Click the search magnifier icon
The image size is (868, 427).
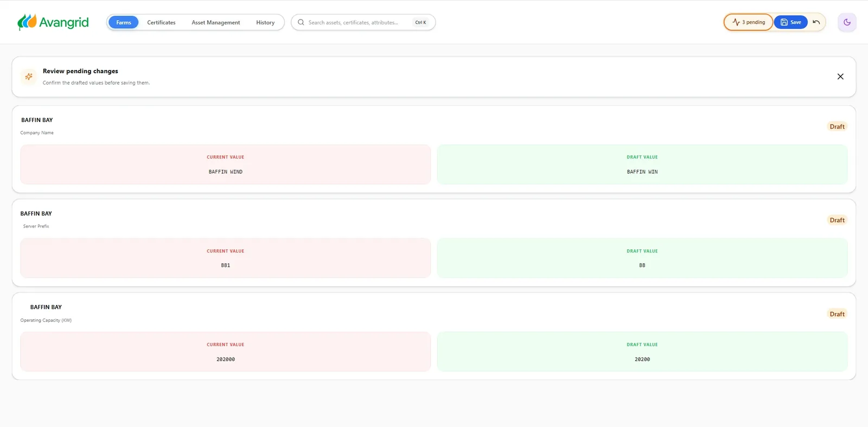tap(301, 22)
